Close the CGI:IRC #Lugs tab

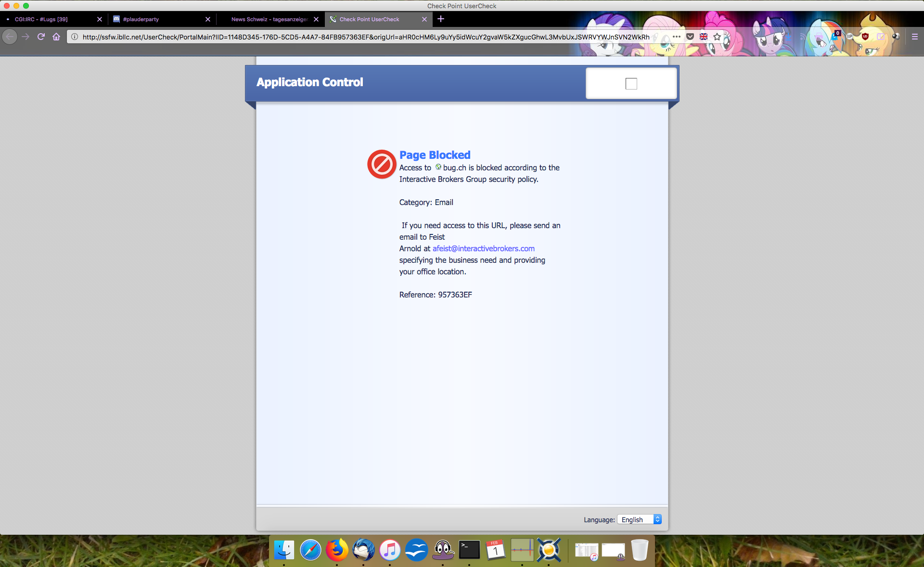click(x=100, y=19)
